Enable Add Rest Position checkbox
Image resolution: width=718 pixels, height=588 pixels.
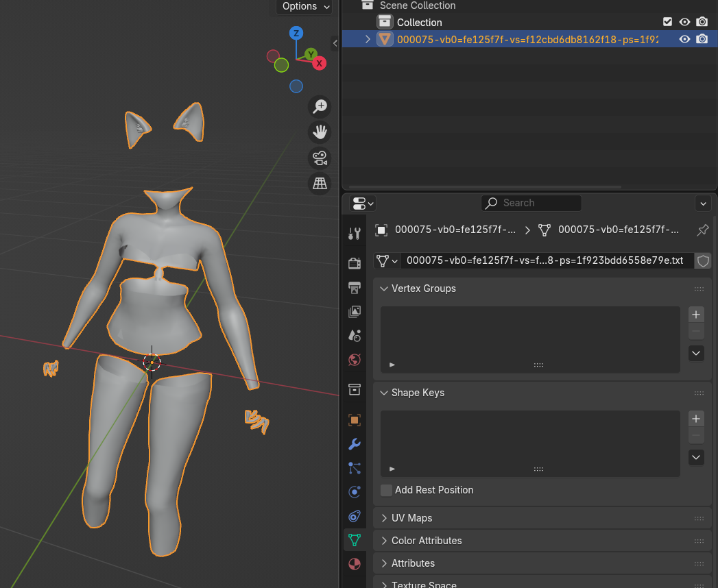tap(387, 490)
